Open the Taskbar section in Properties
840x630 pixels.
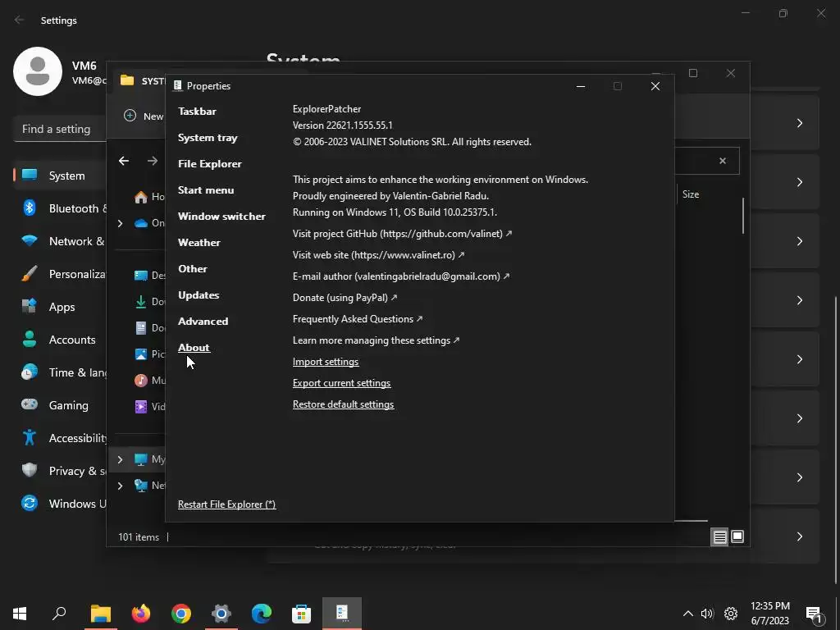click(x=197, y=112)
